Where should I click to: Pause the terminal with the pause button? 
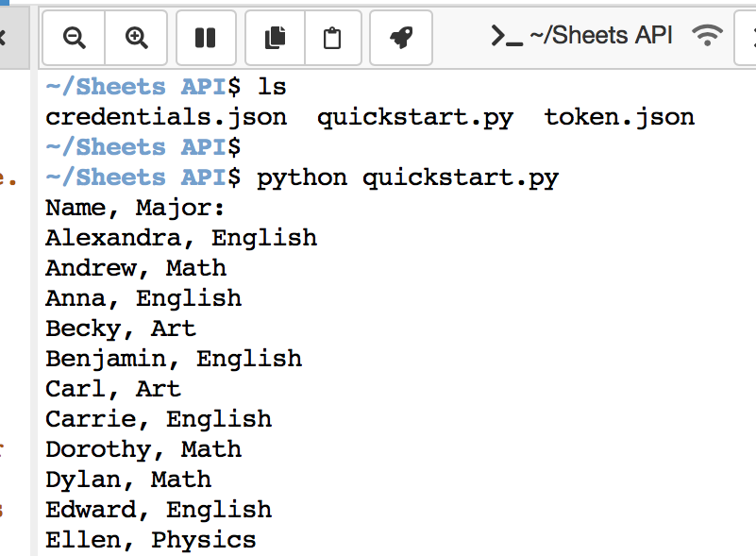tap(205, 38)
